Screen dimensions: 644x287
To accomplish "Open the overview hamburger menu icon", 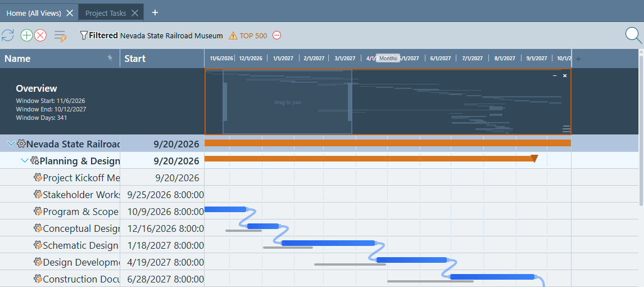I will [x=566, y=129].
